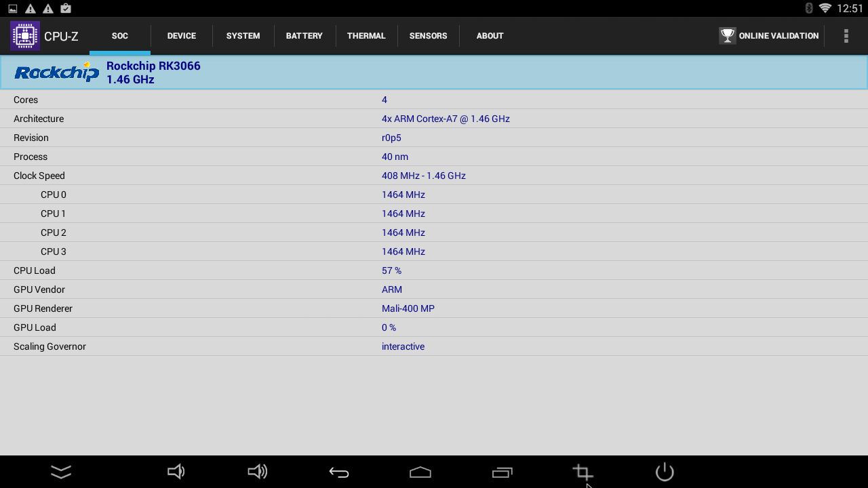Tap the 408 MHz - 1.46 GHz value
This screenshot has height=488, width=868.
click(x=424, y=176)
